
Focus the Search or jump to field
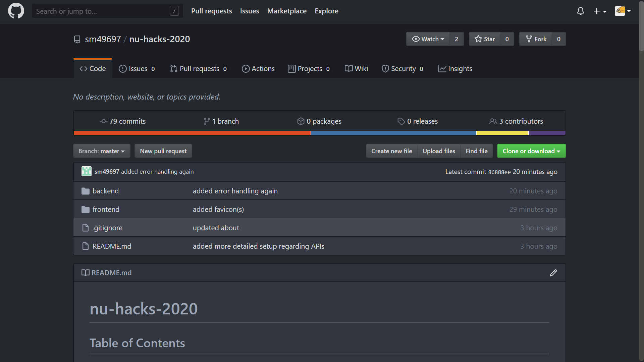tap(102, 11)
